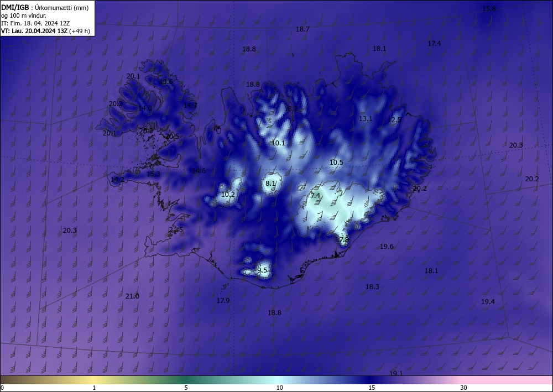Click the value 8.1 on the map
Image resolution: width=553 pixels, height=392 pixels.
pos(270,184)
